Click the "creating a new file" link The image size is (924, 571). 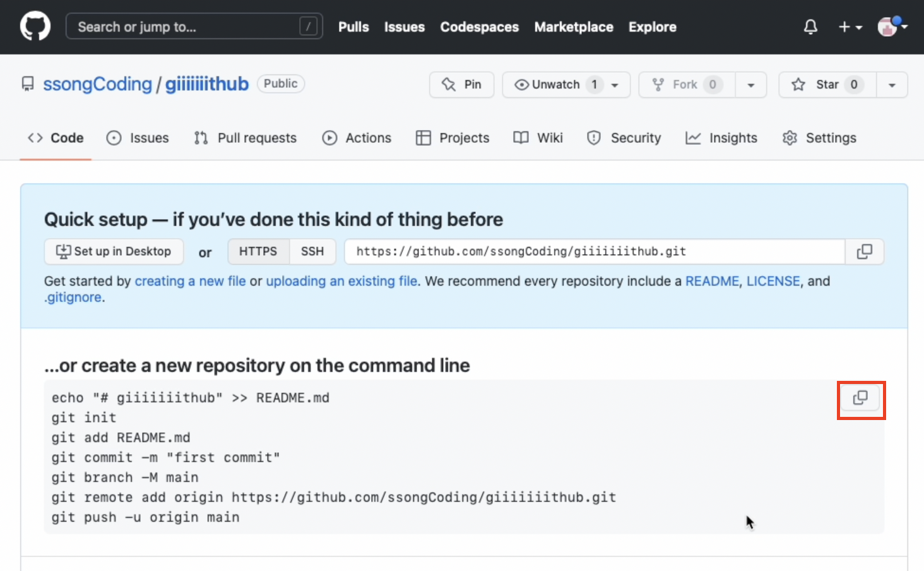190,281
